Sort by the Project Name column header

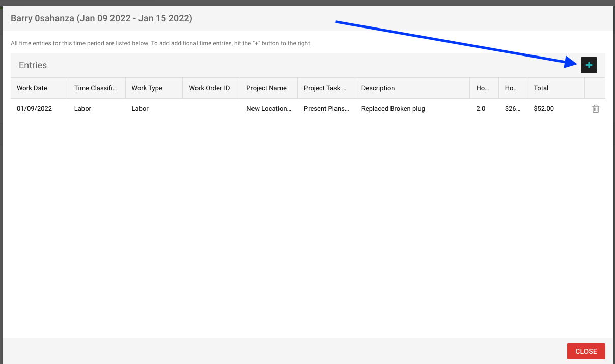pos(266,88)
